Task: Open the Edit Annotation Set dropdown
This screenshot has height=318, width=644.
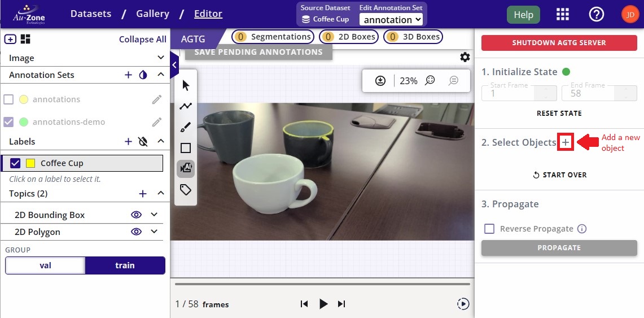Action: coord(391,19)
